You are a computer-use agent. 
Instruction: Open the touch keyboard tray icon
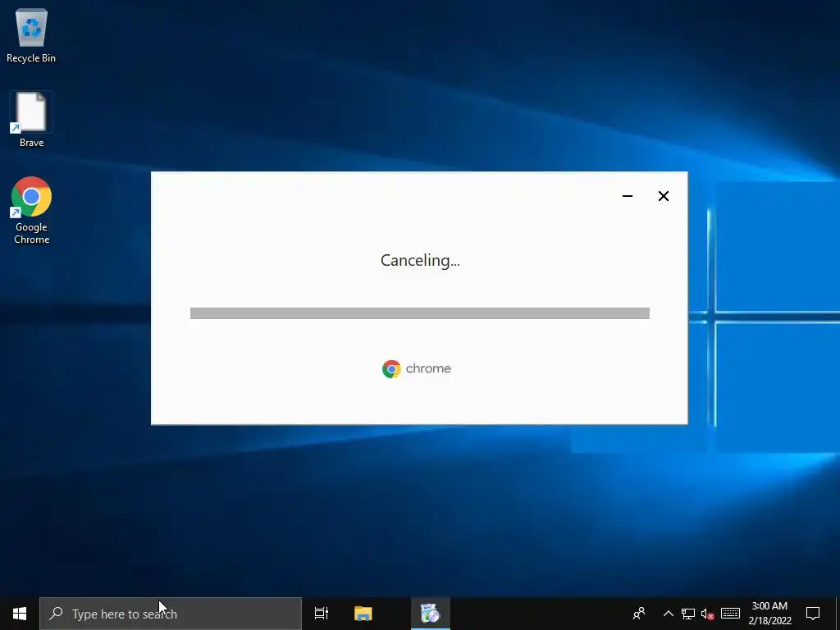tap(730, 614)
